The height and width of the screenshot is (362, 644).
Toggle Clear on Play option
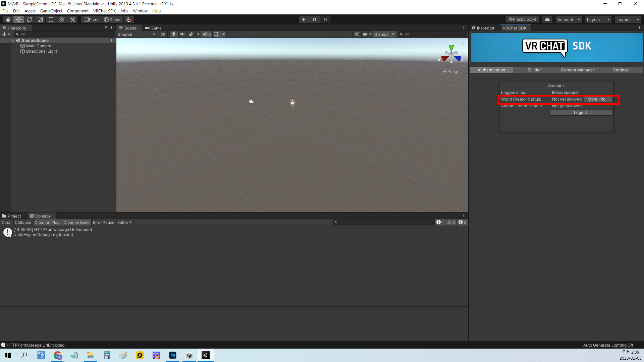(x=47, y=223)
